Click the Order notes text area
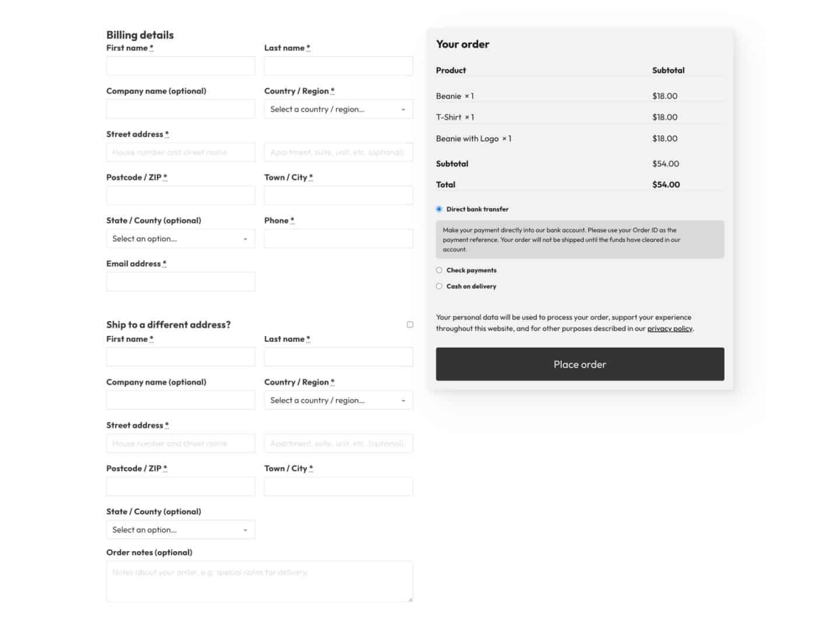The width and height of the screenshot is (840, 630). coord(260,582)
